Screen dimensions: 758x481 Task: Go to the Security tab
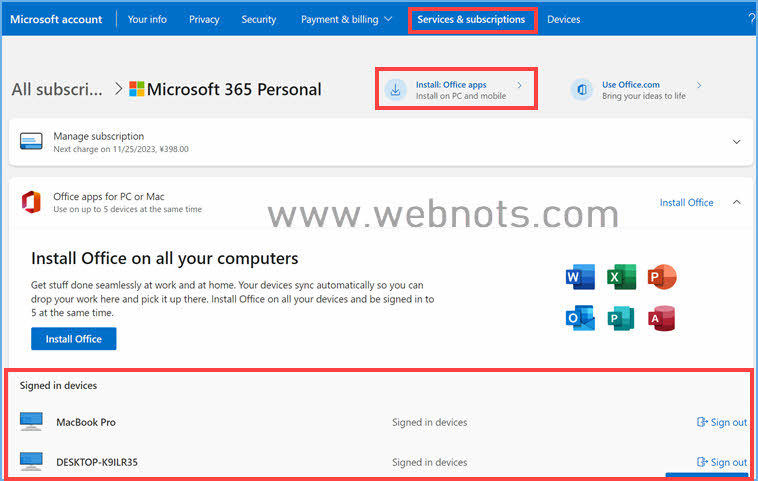259,19
